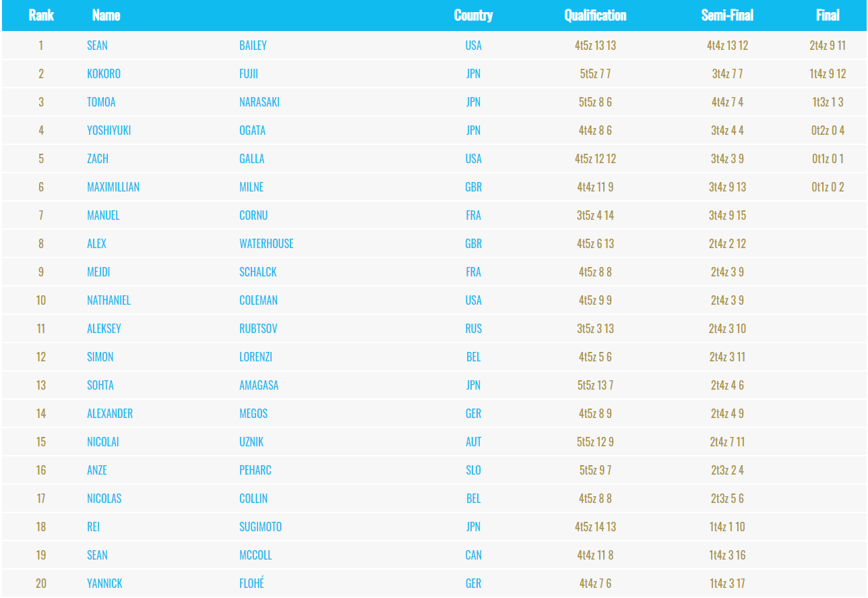This screenshot has height=598, width=868.
Task: Select the SUGIMOTO surname link
Action: [x=260, y=527]
